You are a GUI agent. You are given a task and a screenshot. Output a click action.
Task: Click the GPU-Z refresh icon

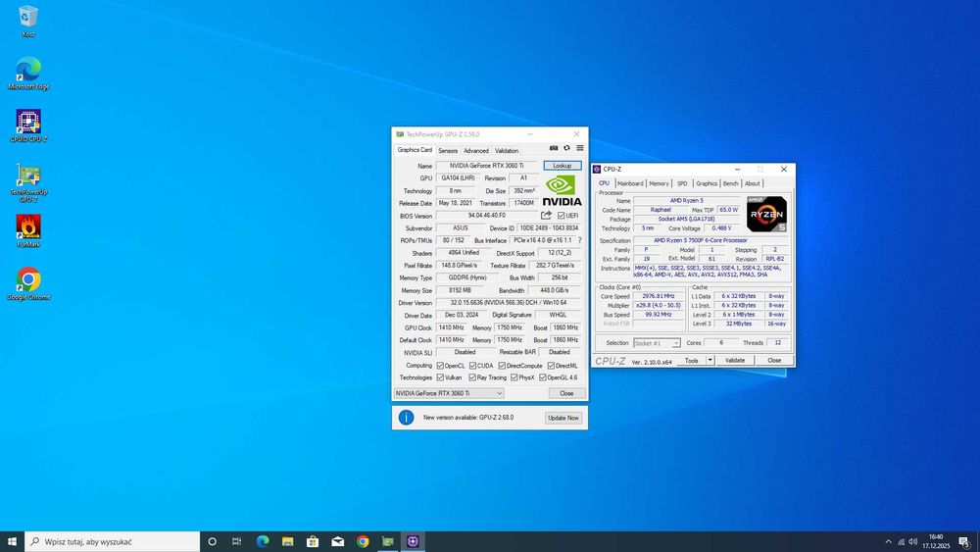click(566, 148)
